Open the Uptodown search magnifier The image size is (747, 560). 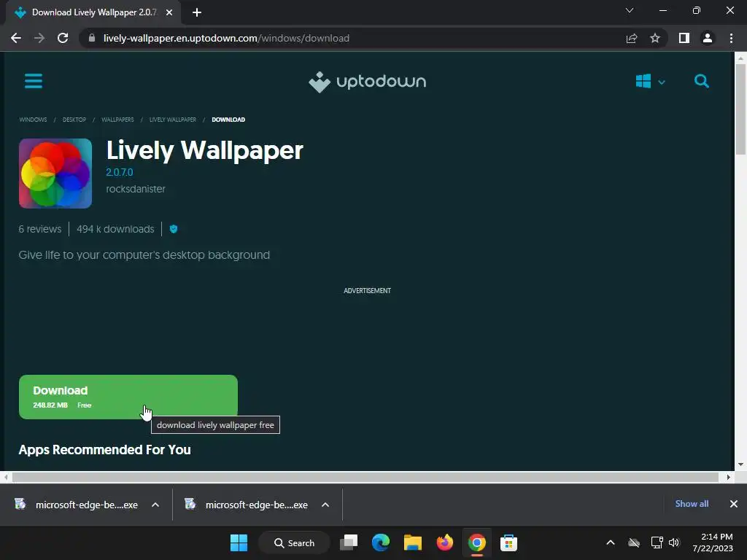click(701, 81)
